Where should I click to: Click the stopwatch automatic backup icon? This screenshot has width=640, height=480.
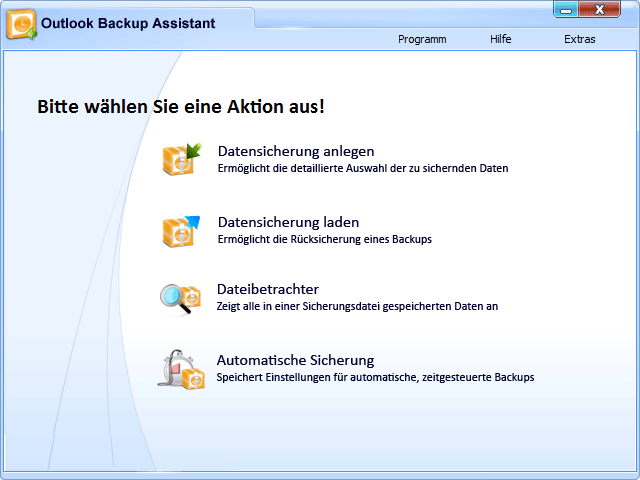click(x=181, y=369)
